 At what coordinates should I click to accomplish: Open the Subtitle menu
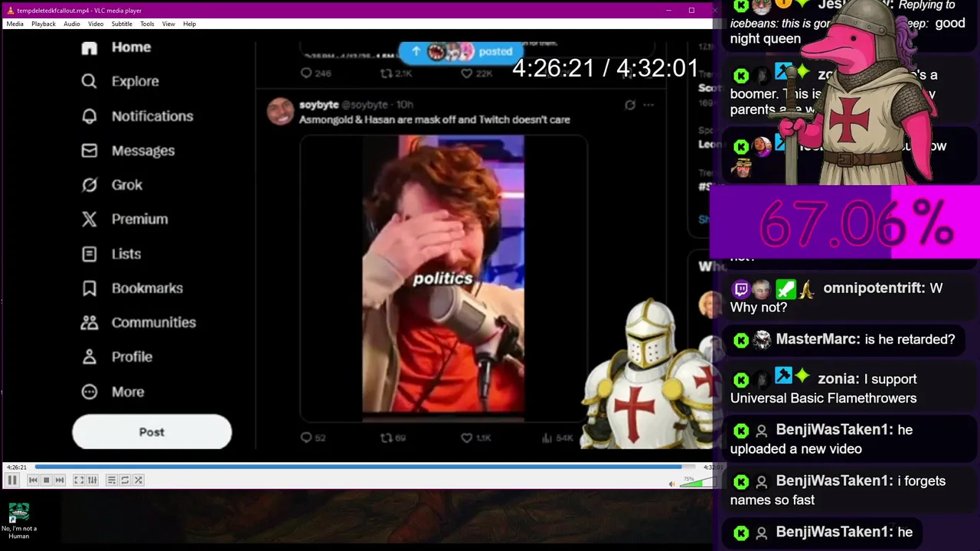coord(122,24)
